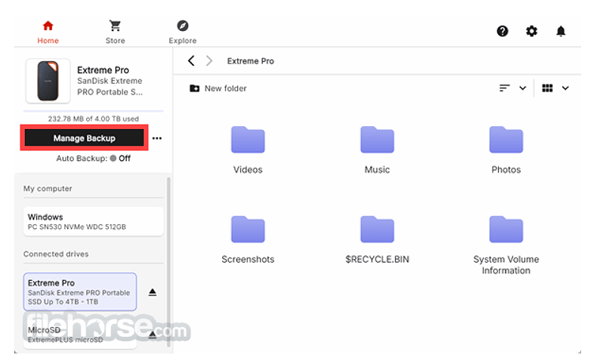The width and height of the screenshot is (606, 364).
Task: Go back with the left arrow
Action: [x=191, y=60]
